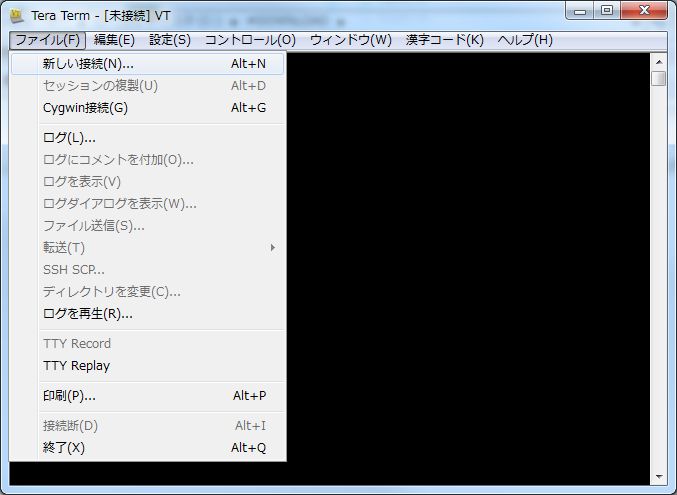Open the ウィンドウ(W) menu
The width and height of the screenshot is (677, 495).
pos(350,40)
